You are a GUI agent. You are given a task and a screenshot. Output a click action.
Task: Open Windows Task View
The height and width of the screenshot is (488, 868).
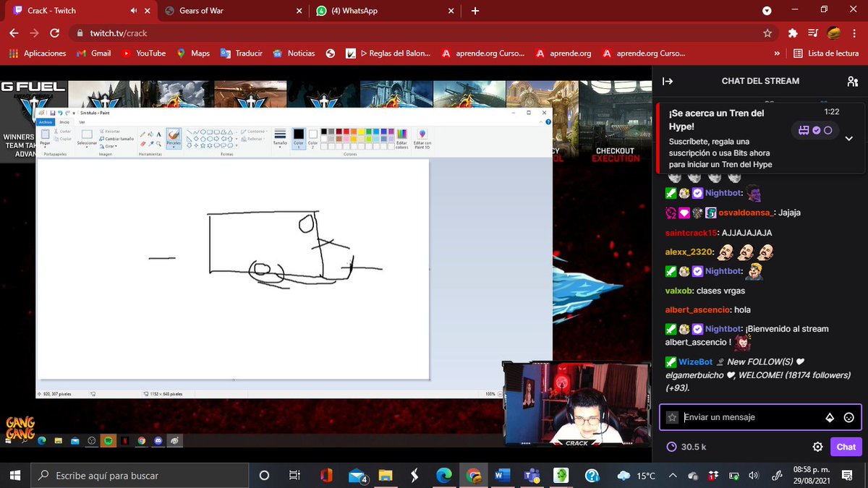click(x=294, y=475)
